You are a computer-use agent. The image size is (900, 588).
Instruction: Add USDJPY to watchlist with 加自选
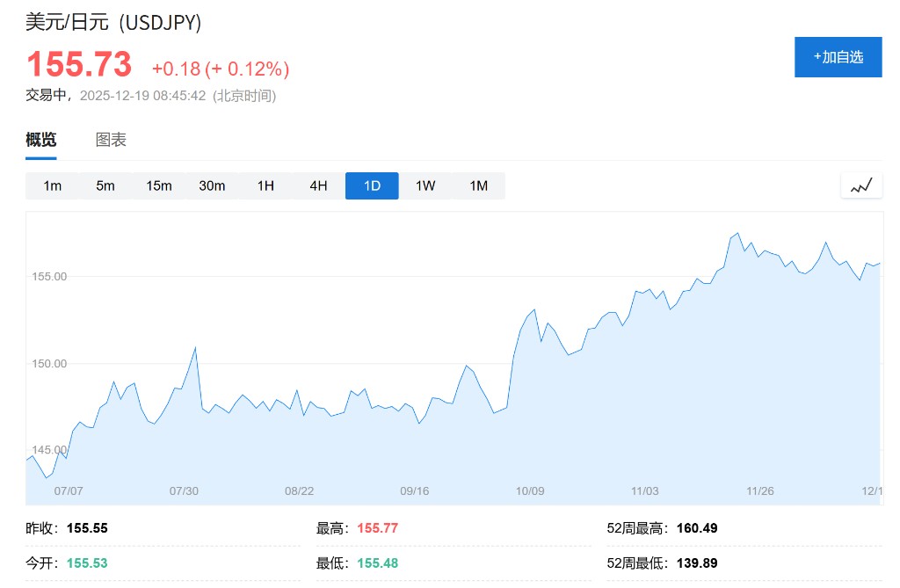pos(838,57)
